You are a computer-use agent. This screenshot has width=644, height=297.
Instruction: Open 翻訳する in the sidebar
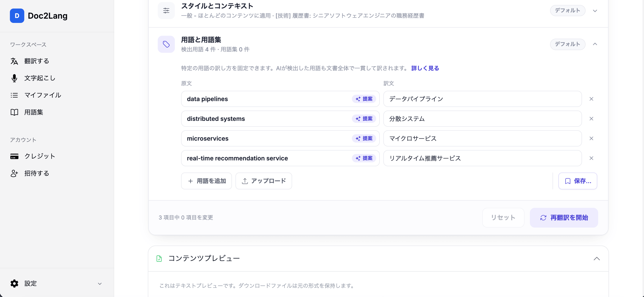pyautogui.click(x=36, y=61)
